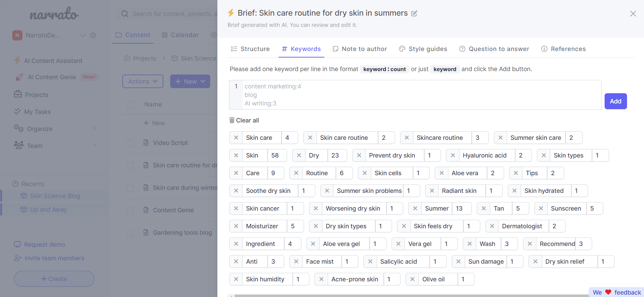Check the Video Script row checkbox
This screenshot has width=644, height=297.
pos(130,143)
